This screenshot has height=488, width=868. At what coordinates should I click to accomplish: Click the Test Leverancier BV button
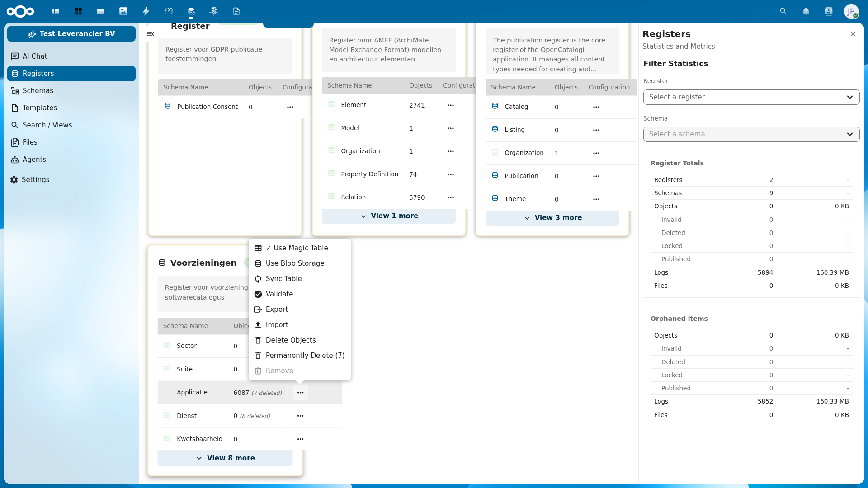[x=71, y=34]
